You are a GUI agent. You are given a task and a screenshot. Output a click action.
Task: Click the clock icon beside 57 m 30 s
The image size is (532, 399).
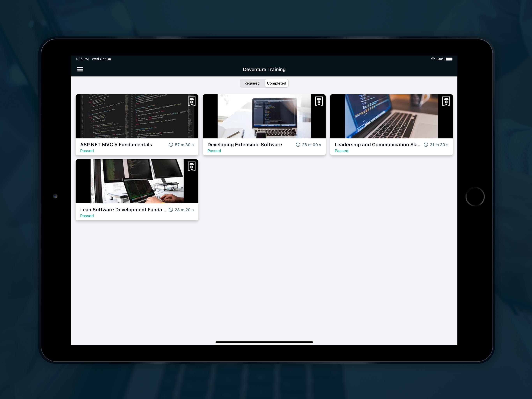pyautogui.click(x=171, y=145)
